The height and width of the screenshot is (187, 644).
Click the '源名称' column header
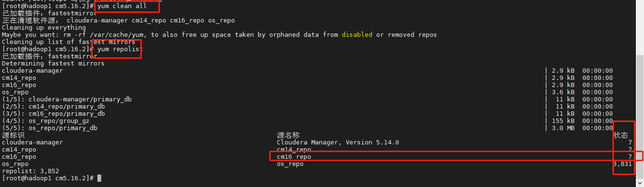(x=288, y=135)
